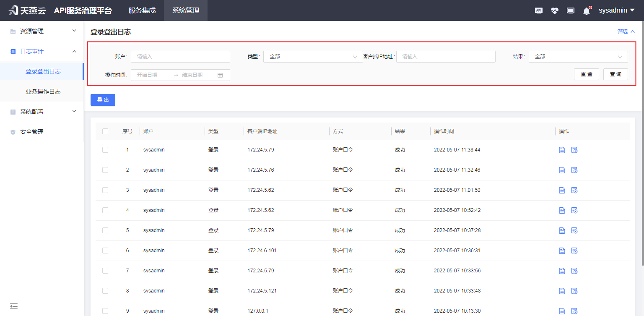
Task: Switch to the 服务集成 menu
Action: pyautogui.click(x=142, y=10)
